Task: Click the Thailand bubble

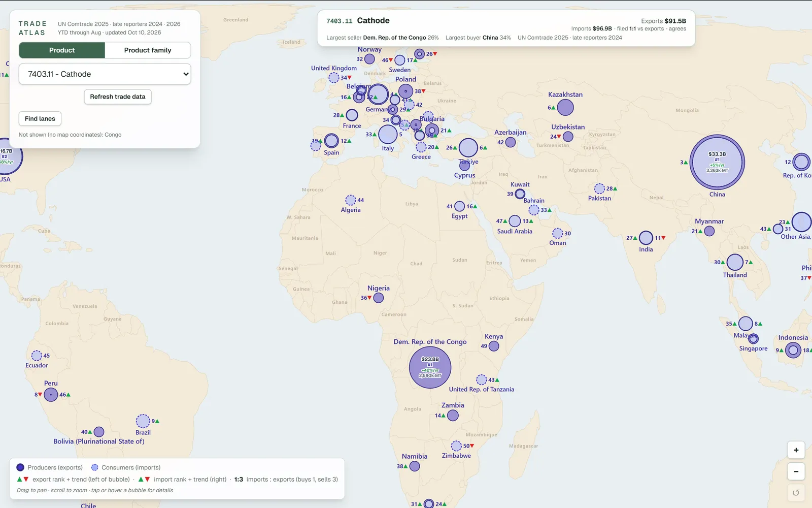Action: (x=735, y=262)
